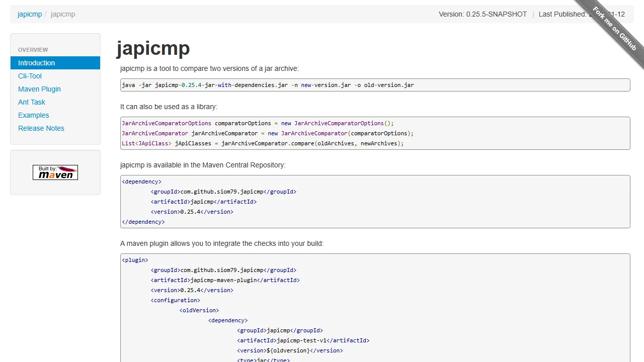Click the JarArchiveComparatorOptions code line

coord(257,123)
